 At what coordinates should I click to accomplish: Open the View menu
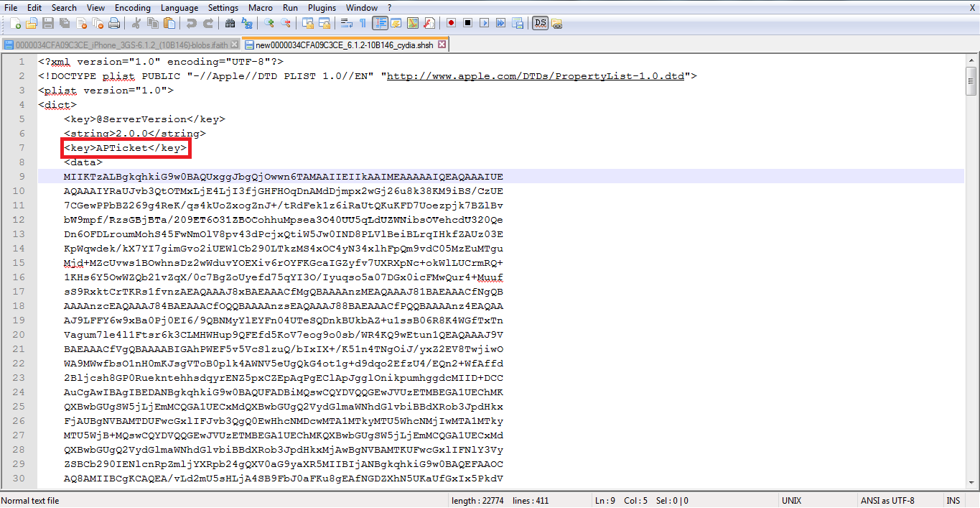coord(95,7)
